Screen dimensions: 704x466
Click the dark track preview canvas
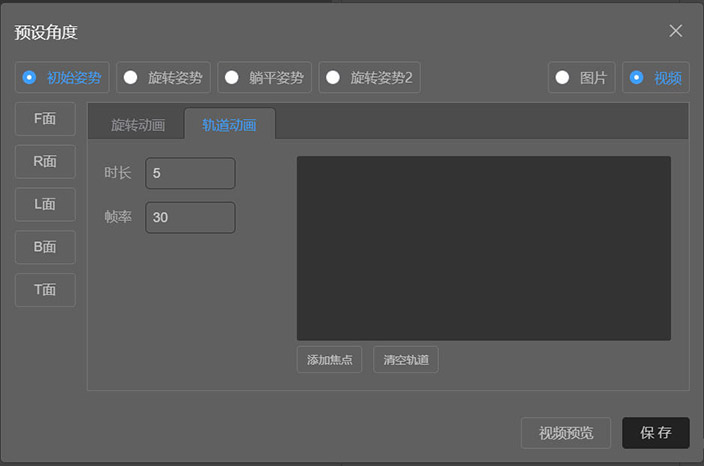[483, 248]
